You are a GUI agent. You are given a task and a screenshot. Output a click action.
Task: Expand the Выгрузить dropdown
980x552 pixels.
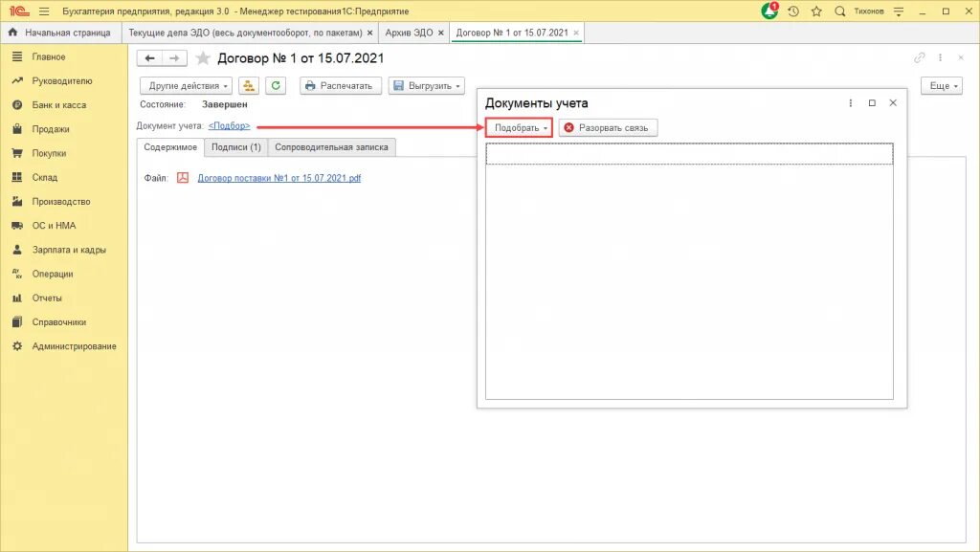coord(426,85)
